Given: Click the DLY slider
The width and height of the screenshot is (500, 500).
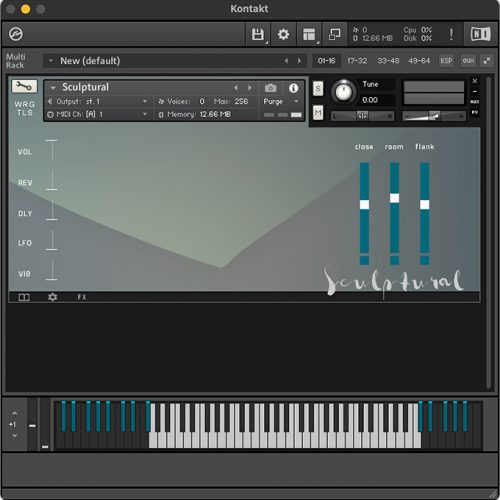Looking at the screenshot, I should tap(52, 210).
